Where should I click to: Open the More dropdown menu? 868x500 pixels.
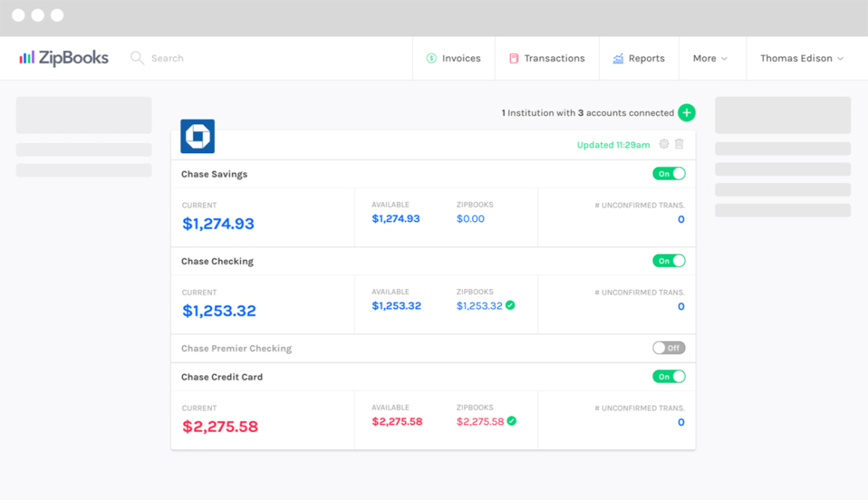(708, 57)
